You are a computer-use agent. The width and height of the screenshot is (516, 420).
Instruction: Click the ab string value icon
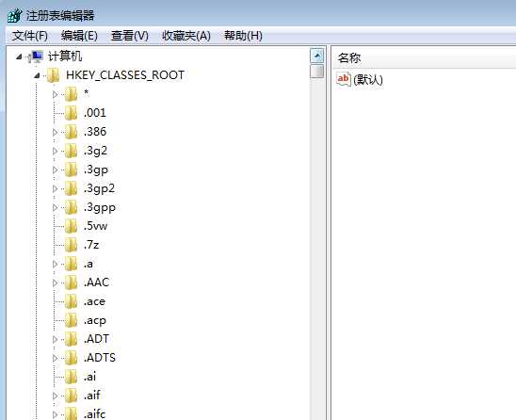point(344,79)
